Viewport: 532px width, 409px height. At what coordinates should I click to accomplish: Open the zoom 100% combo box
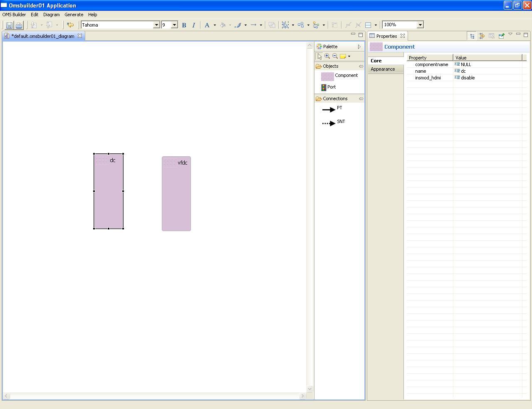[420, 25]
